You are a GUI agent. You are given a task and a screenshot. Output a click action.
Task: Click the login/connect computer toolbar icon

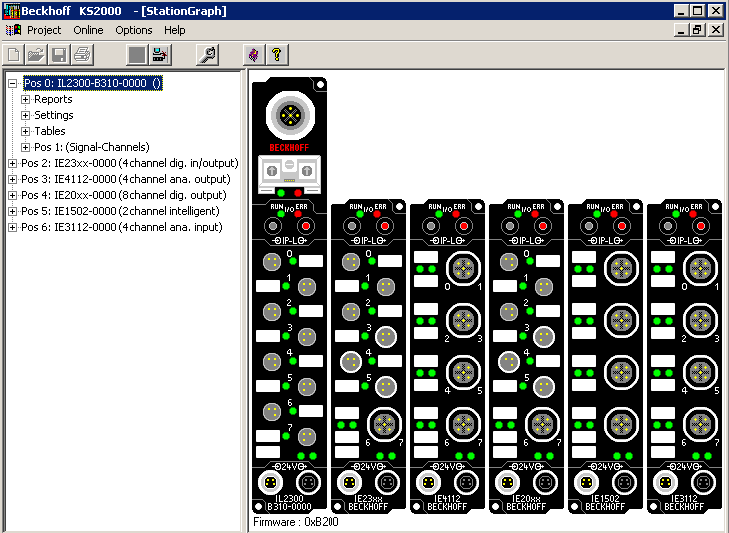tap(160, 55)
